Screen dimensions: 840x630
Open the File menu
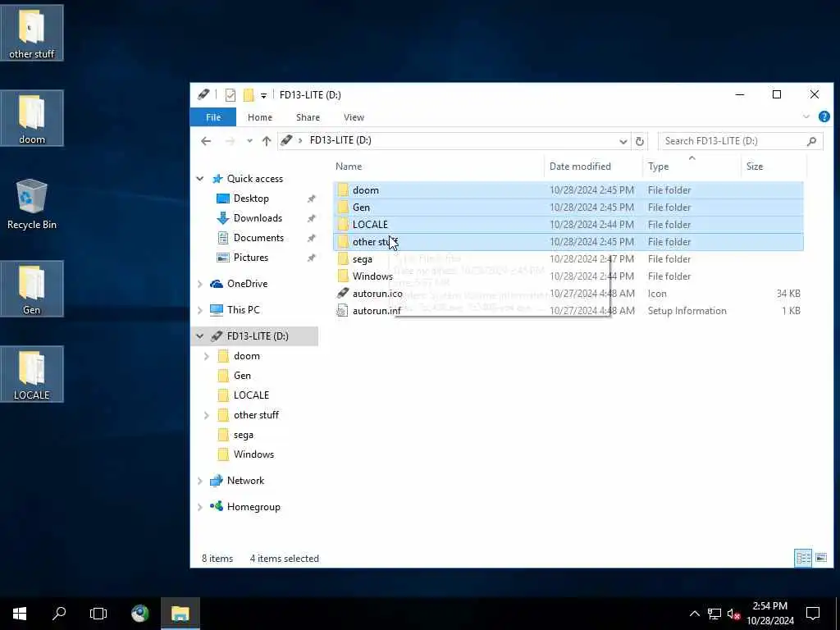pyautogui.click(x=213, y=117)
